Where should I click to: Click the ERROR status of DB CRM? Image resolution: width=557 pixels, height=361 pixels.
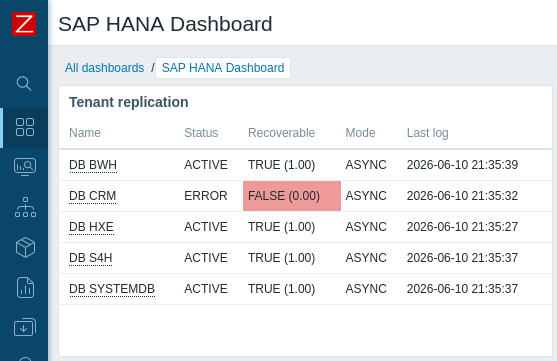[x=206, y=196]
